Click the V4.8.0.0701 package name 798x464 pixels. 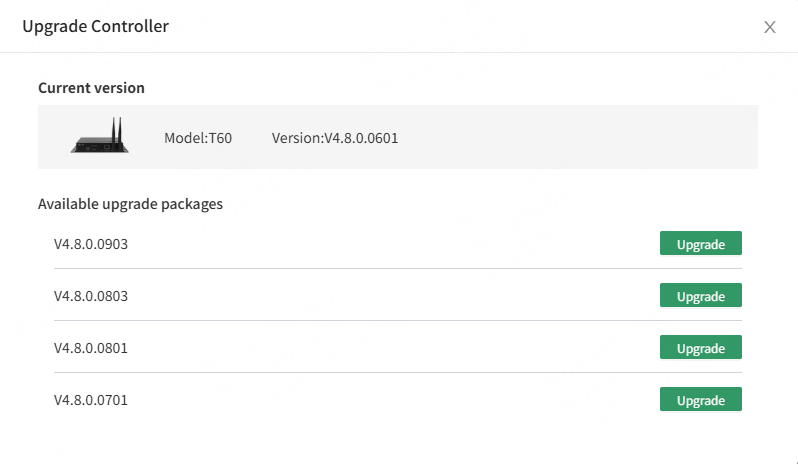(x=91, y=400)
